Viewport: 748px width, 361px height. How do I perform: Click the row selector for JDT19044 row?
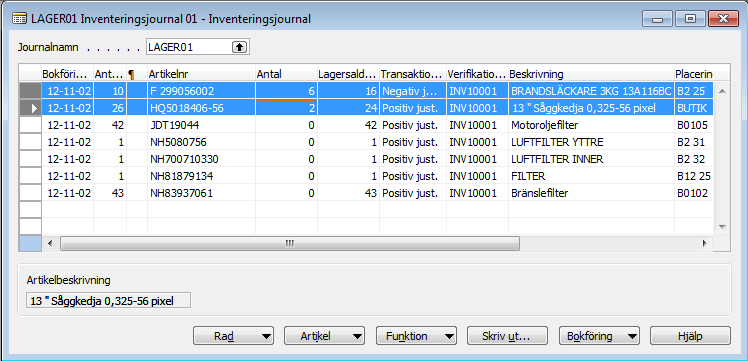(x=30, y=125)
